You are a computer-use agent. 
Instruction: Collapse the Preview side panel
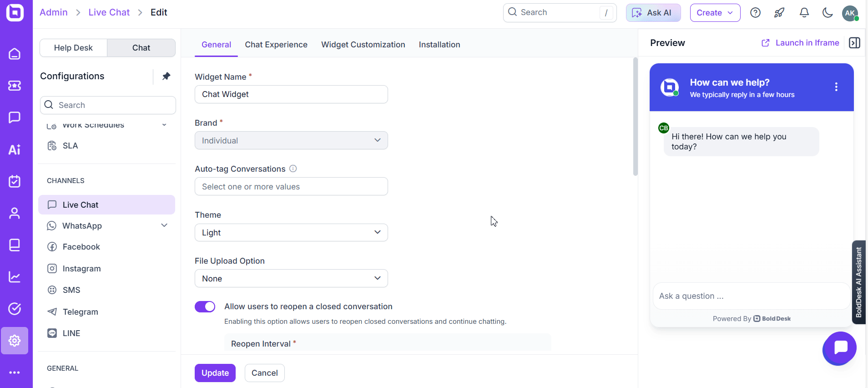[x=854, y=43]
